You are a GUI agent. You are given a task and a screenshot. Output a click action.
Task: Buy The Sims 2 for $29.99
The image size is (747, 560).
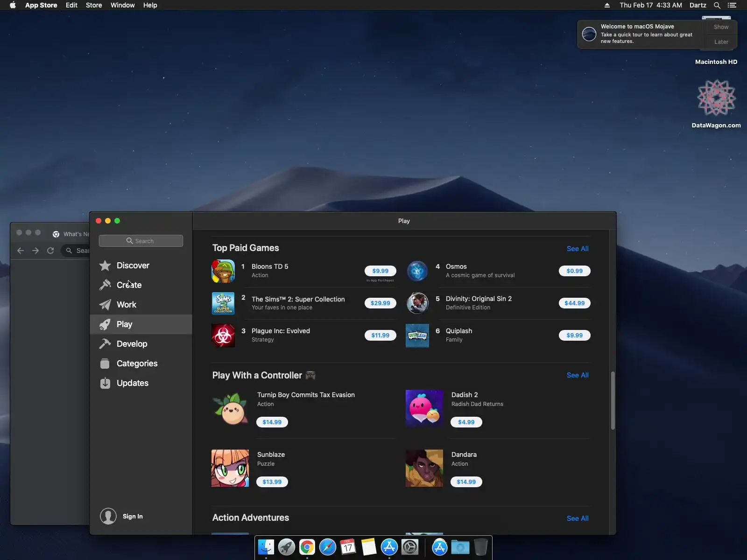381,303
